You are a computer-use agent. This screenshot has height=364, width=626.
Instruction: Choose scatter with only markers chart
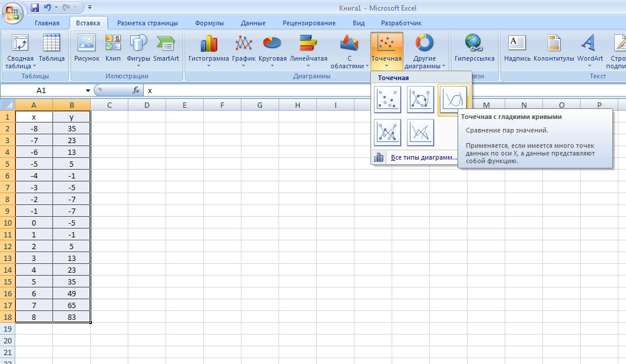coord(387,100)
